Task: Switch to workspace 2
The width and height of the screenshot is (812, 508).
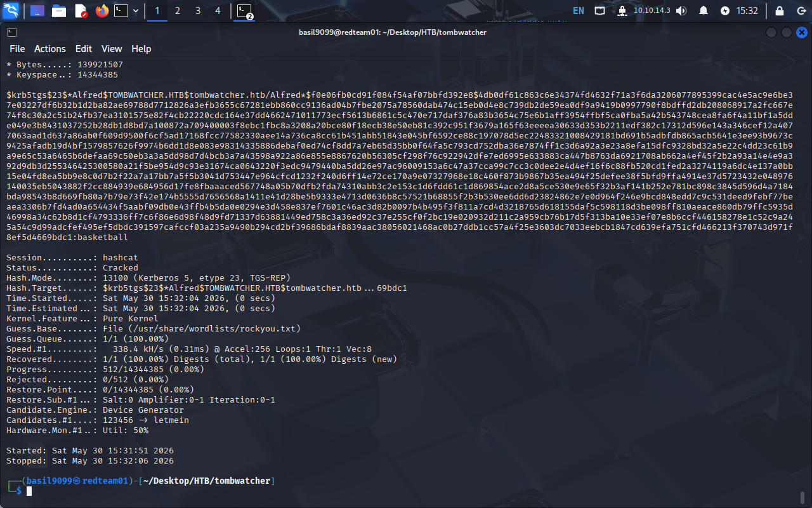Action: 177,11
